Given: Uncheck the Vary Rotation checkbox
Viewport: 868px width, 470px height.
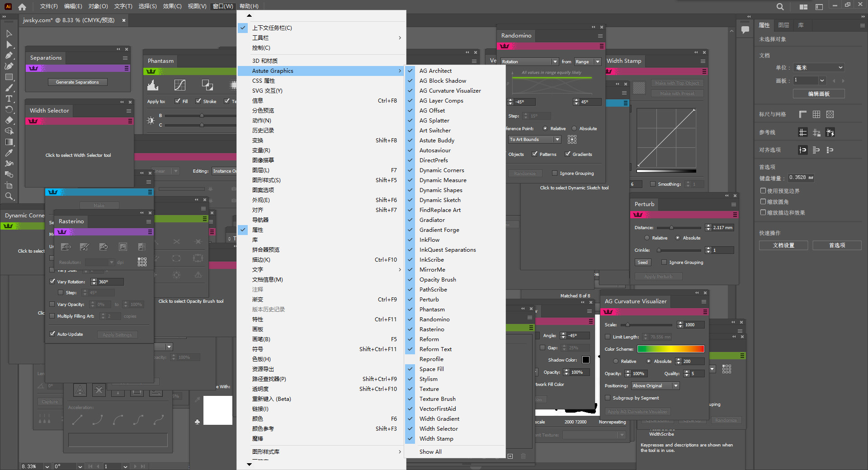Looking at the screenshot, I should (52, 281).
